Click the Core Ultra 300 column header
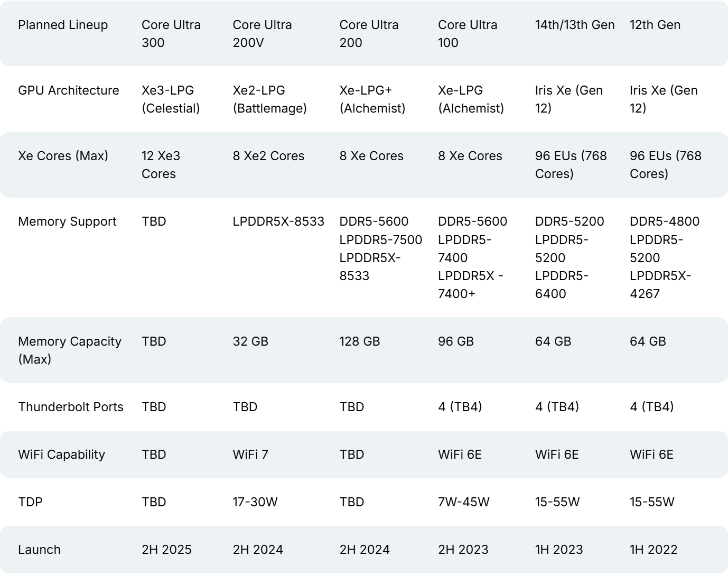This screenshot has height=575, width=728. pos(171,33)
